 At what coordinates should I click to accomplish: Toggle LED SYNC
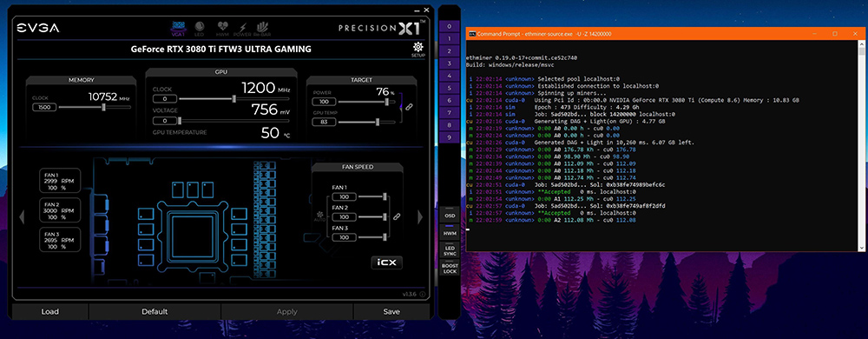coord(450,250)
